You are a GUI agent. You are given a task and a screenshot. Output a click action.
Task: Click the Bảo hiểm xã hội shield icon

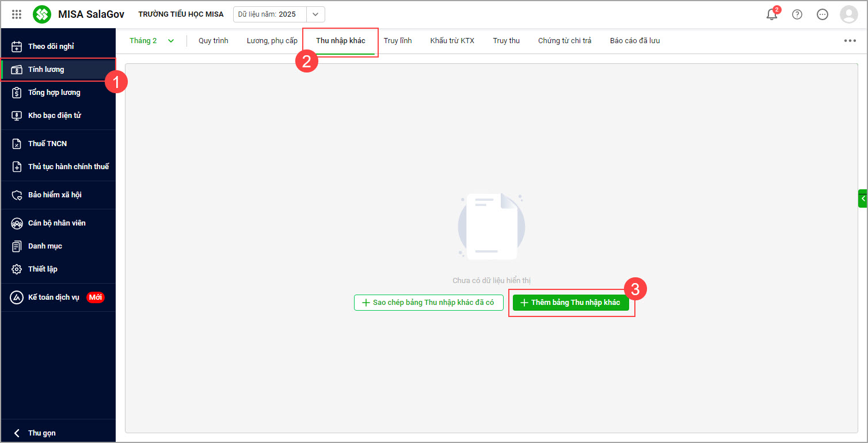17,195
